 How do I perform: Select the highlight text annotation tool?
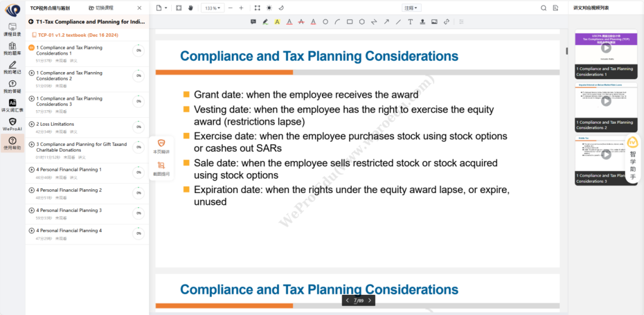[x=277, y=22]
